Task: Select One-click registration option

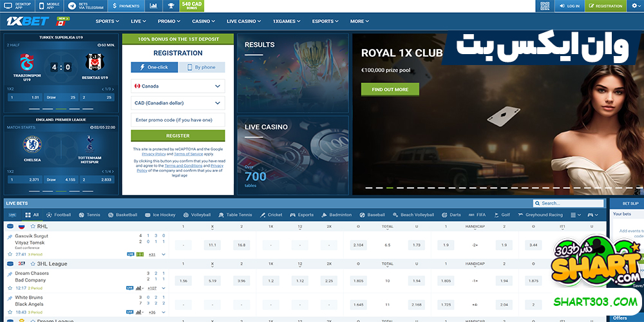Action: click(x=155, y=68)
